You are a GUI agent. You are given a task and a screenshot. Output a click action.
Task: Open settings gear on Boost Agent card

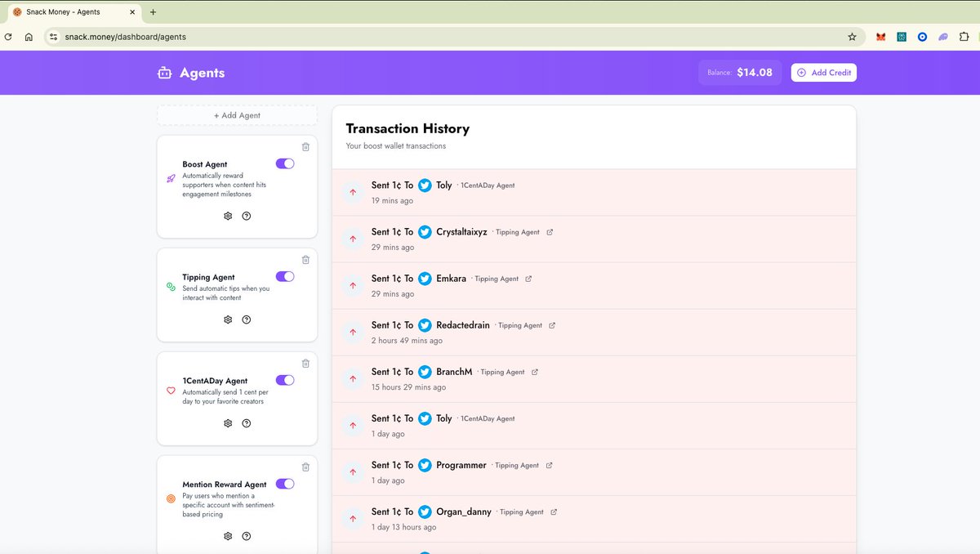pyautogui.click(x=227, y=216)
